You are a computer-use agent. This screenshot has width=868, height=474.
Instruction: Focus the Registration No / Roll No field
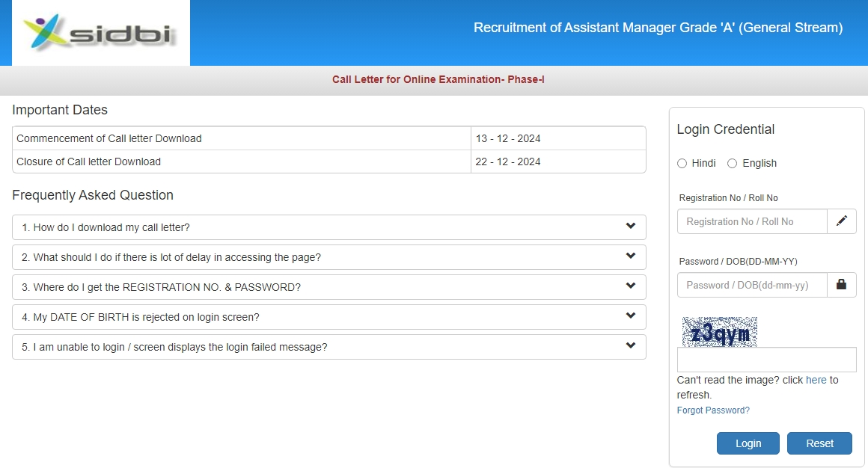click(751, 221)
